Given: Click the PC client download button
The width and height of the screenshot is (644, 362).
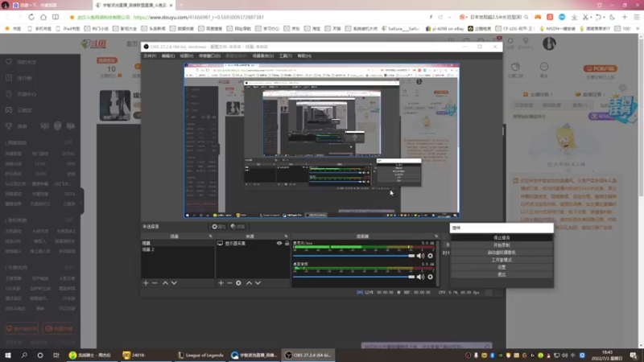Looking at the screenshot, I should (x=600, y=68).
